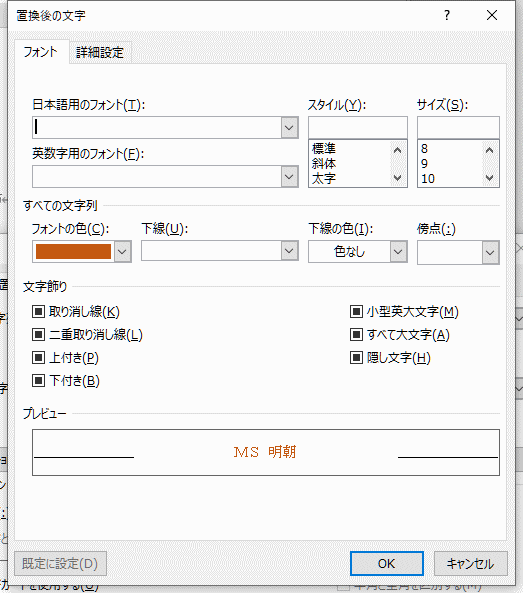Expand the 傍点 dropdown
This screenshot has width=523, height=593.
point(490,252)
